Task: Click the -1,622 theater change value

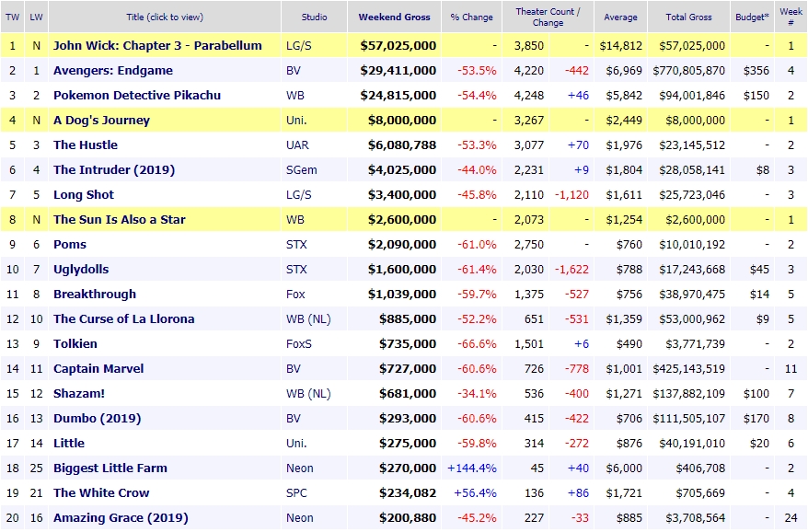Action: 571,269
